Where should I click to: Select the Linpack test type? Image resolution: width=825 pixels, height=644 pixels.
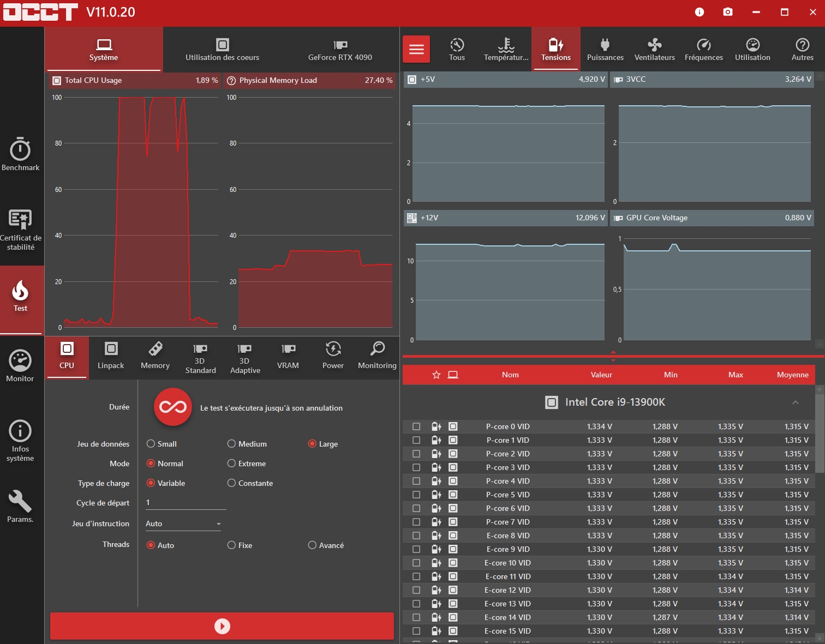click(x=111, y=356)
